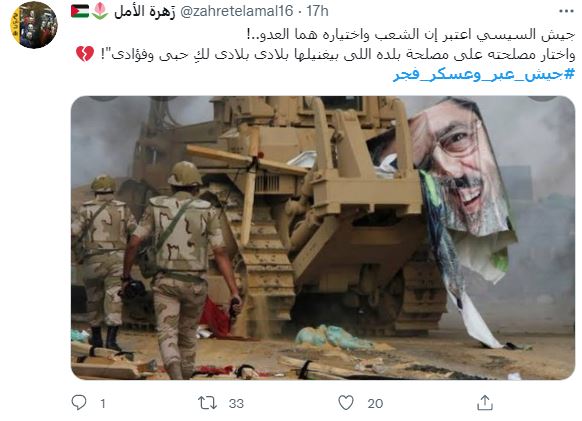Open the 17h timestamp link
Image resolution: width=582 pixels, height=421 pixels.
[317, 11]
